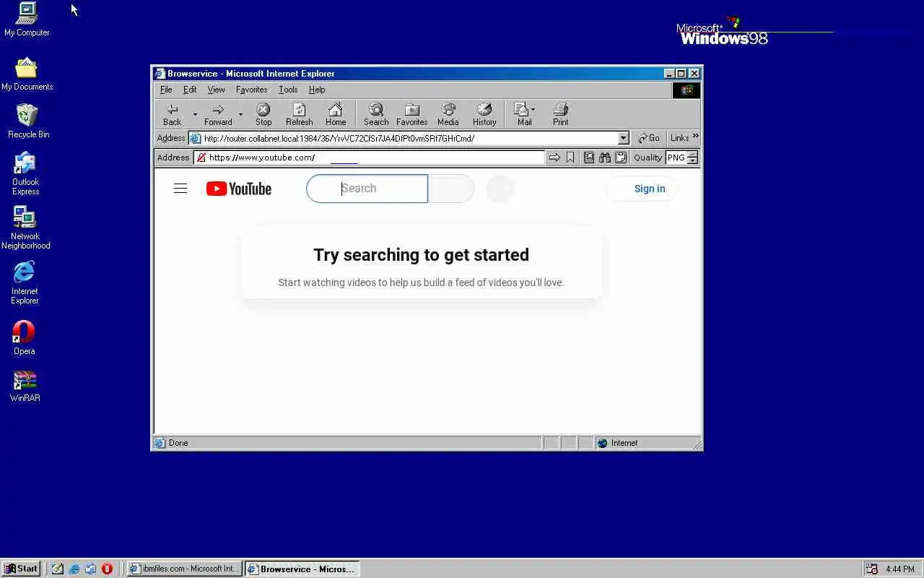Image resolution: width=924 pixels, height=578 pixels.
Task: Open the View menu
Action: 216,90
